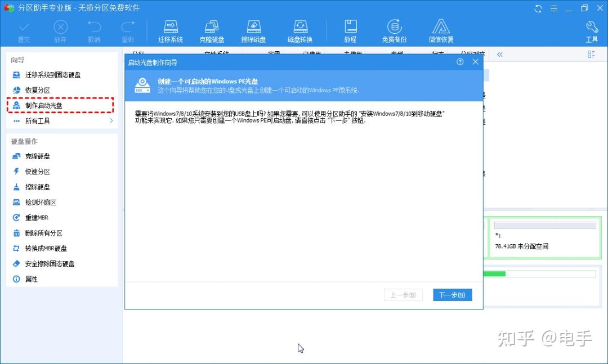The height and width of the screenshot is (364, 608).
Task: Open the hamburger menu in the titlebar
Action: click(553, 8)
